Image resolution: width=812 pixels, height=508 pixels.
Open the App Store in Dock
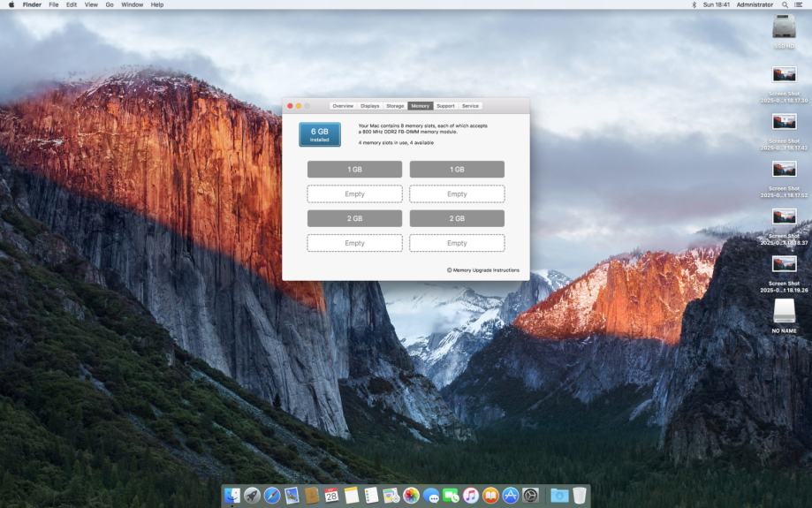click(x=511, y=496)
